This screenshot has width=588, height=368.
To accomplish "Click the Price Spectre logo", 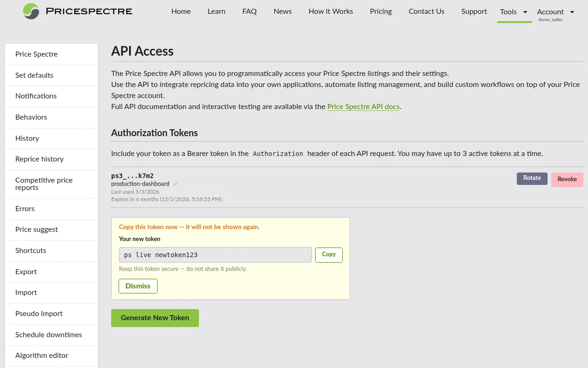I will click(78, 11).
